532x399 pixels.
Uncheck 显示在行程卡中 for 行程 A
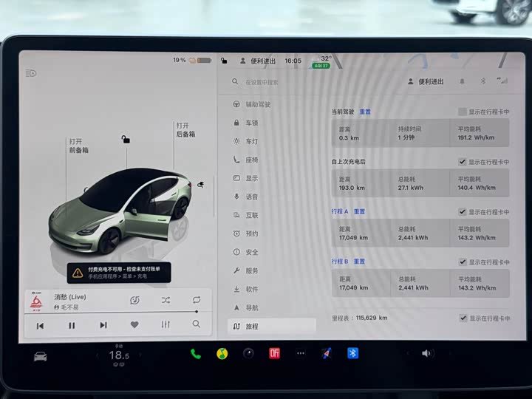click(462, 212)
